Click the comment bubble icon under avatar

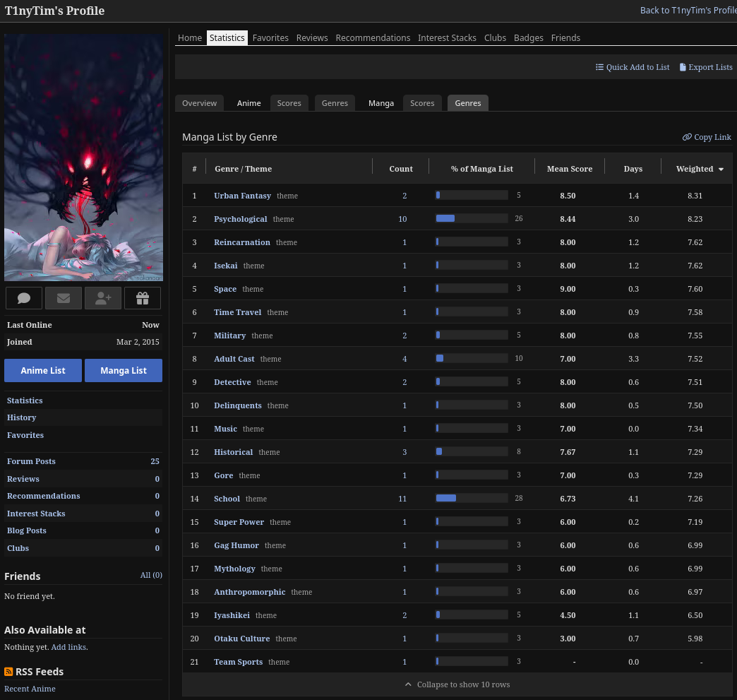(x=24, y=298)
